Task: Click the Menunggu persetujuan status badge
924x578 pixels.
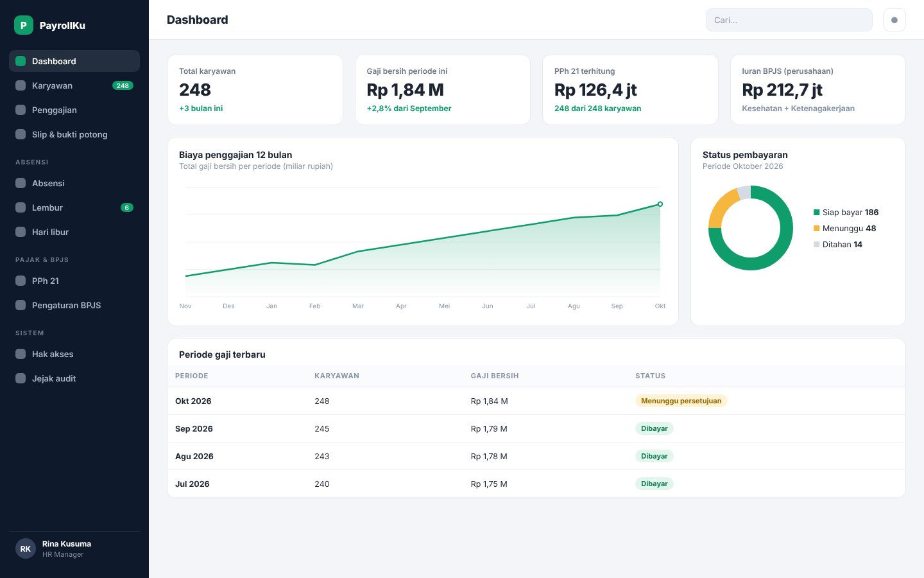Action: [681, 401]
